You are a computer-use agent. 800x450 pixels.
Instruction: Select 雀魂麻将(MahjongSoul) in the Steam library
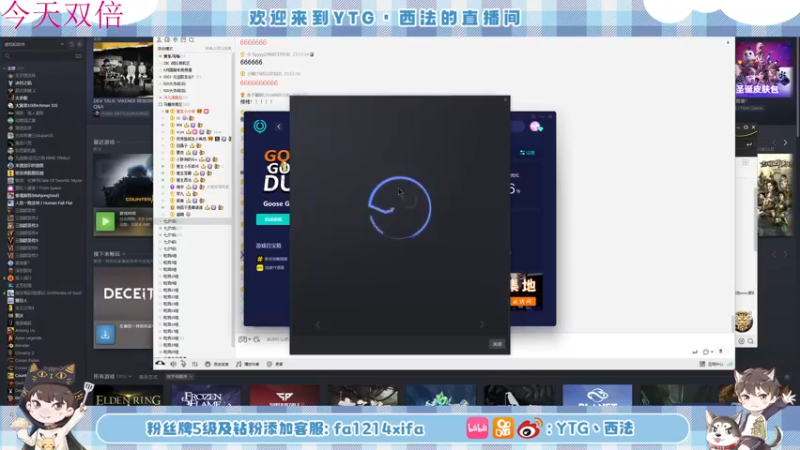(x=34, y=195)
